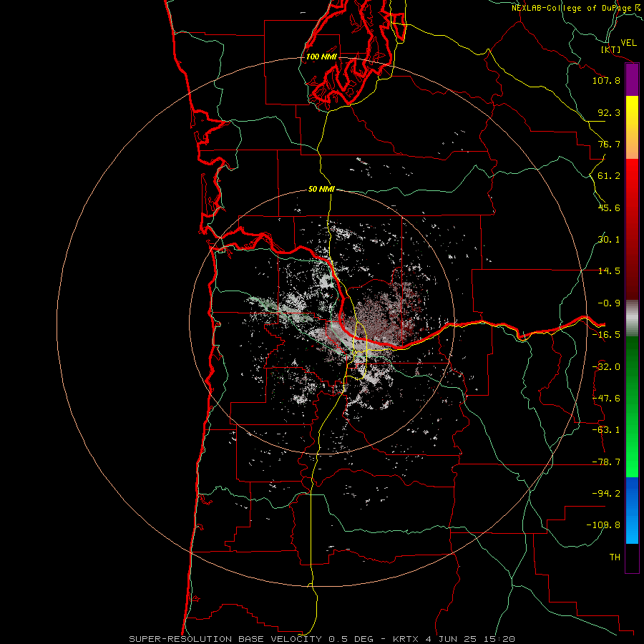Pick the black TH segment of the color bar
644x644 pixels.
tap(632, 557)
